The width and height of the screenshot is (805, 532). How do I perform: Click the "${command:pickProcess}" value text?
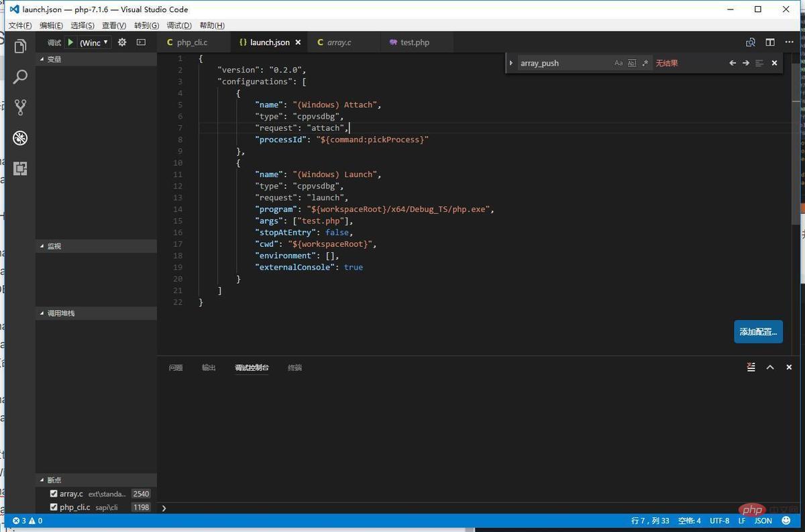click(x=372, y=140)
